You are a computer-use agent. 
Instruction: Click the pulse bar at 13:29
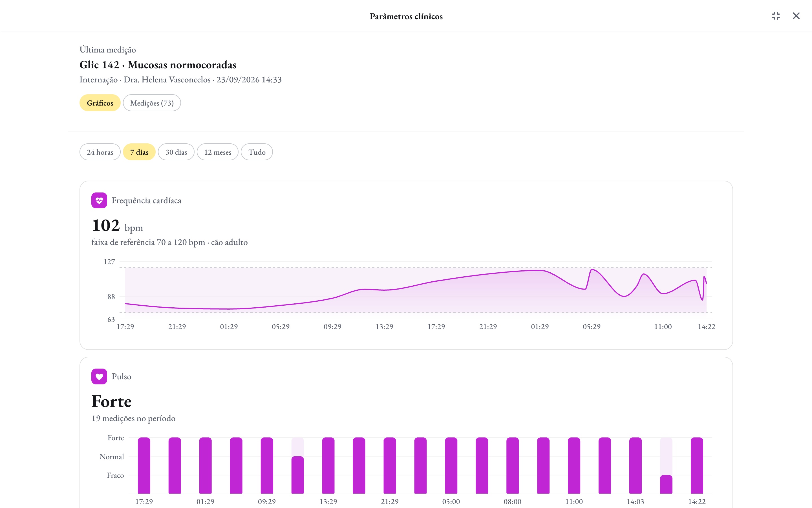[328, 465]
